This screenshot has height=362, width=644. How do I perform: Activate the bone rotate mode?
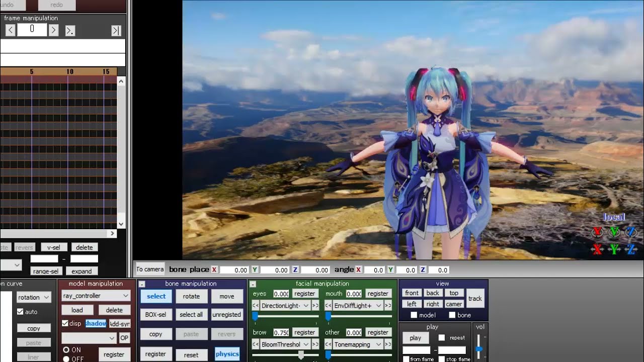tap(191, 296)
